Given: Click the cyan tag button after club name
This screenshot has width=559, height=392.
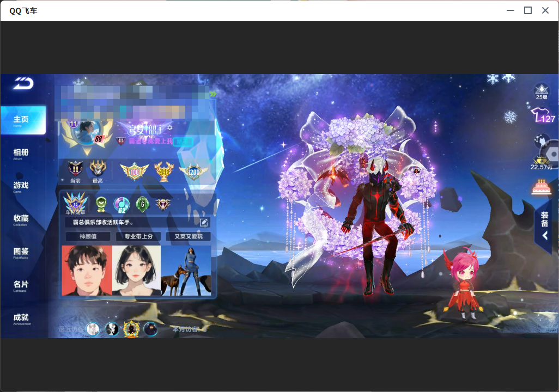Looking at the screenshot, I should (x=183, y=142).
